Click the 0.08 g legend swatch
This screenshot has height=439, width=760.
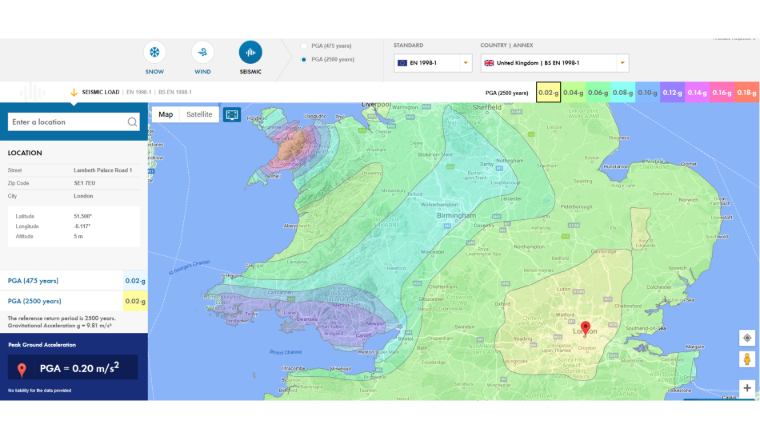coord(623,92)
